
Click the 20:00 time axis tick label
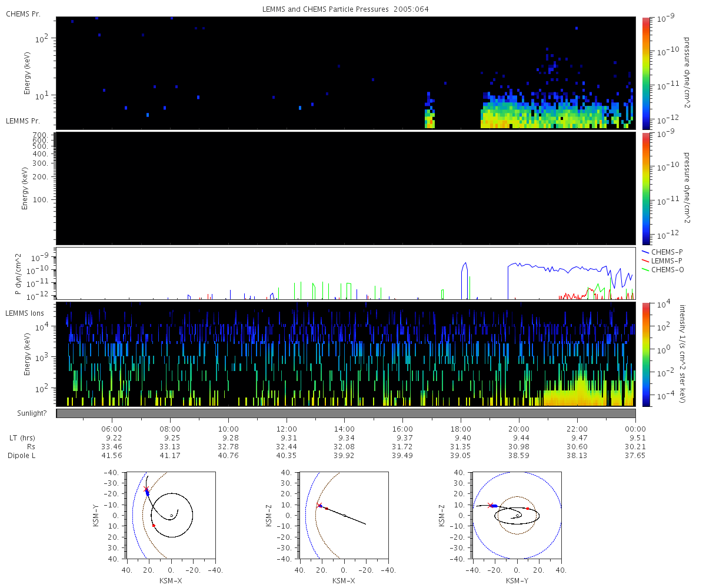(x=518, y=429)
